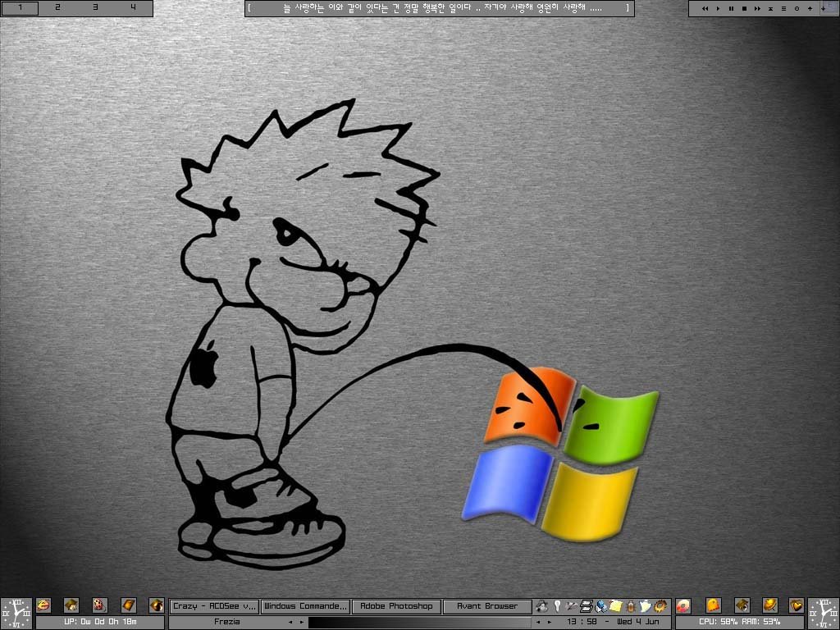
Task: Skip forward with the fast-forward button
Action: click(757, 8)
